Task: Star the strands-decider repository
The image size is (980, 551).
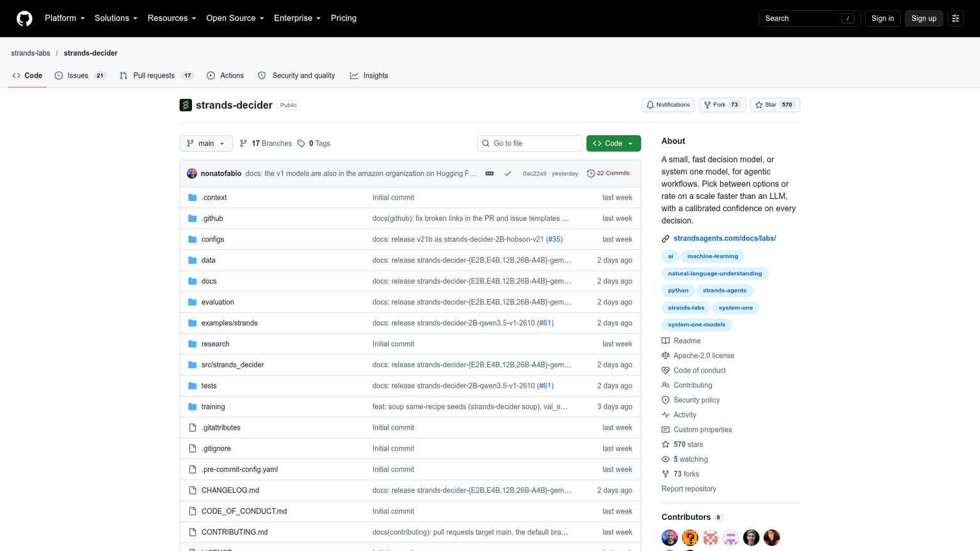Action: coord(775,105)
